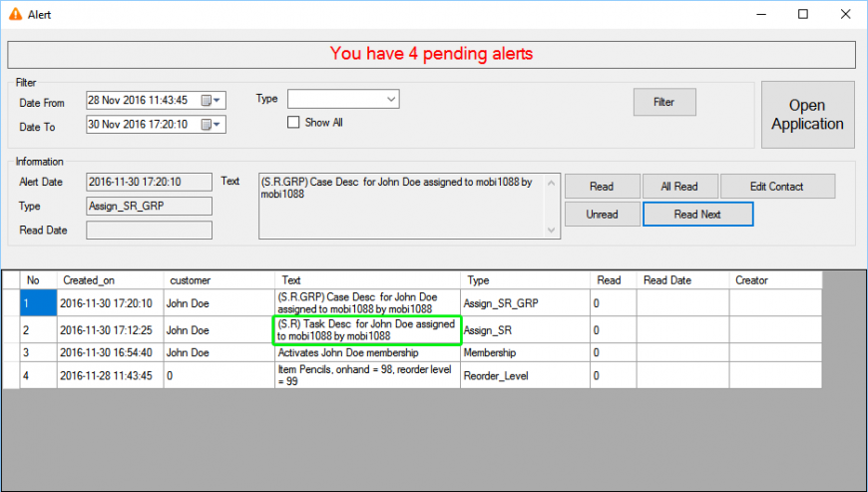This screenshot has width=868, height=492.
Task: Click the Assign_SR_GRP type cell in the grid
Action: point(526,302)
